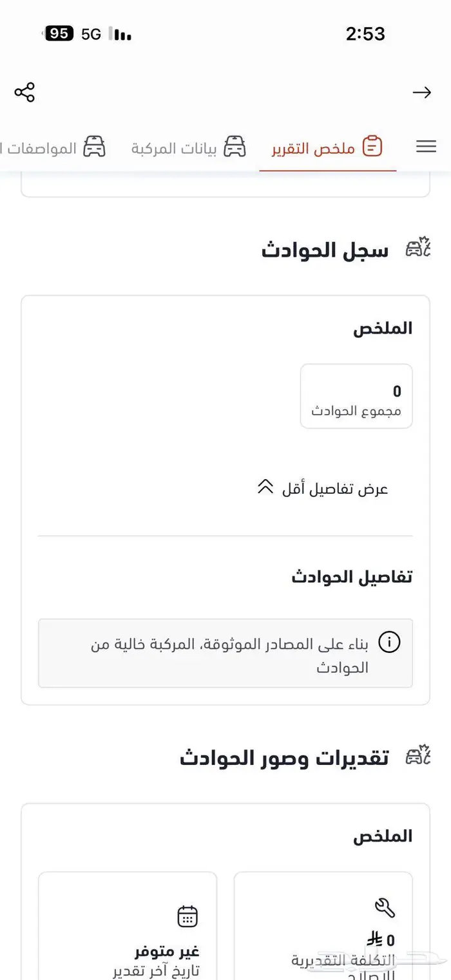Click the مجموع الحوادث summary card
Screen dimensions: 451x980
[x=356, y=396]
